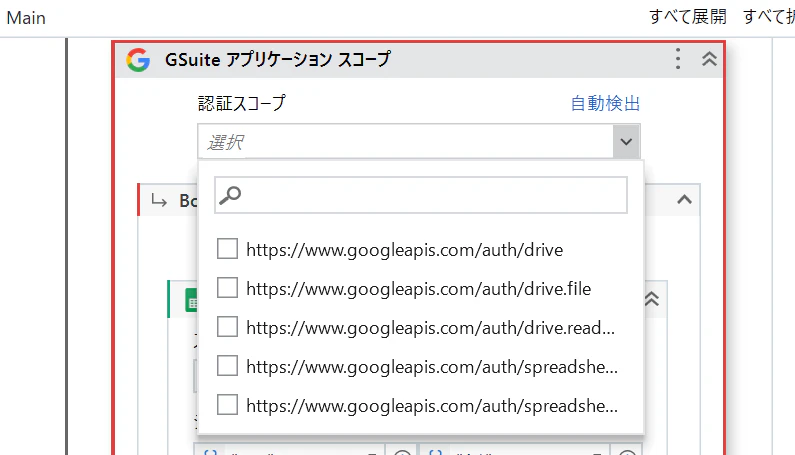Focus the scope search input field
Screen dimensions: 795x455
[x=421, y=195]
